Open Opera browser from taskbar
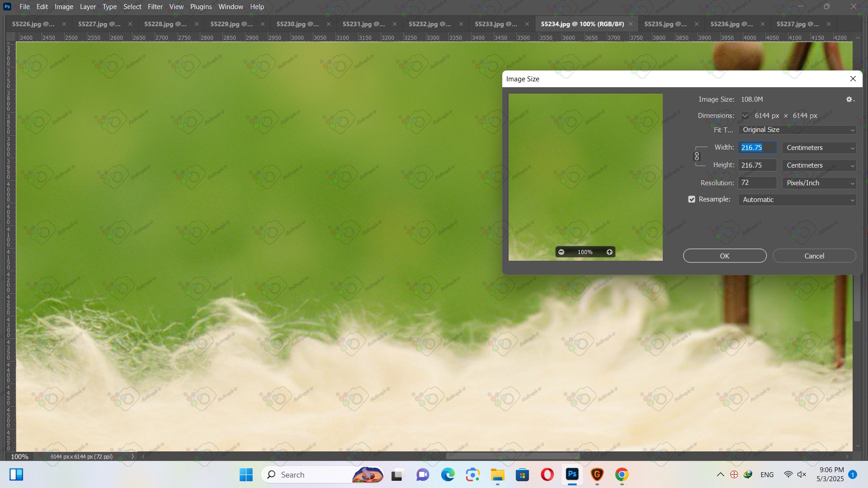 547,475
